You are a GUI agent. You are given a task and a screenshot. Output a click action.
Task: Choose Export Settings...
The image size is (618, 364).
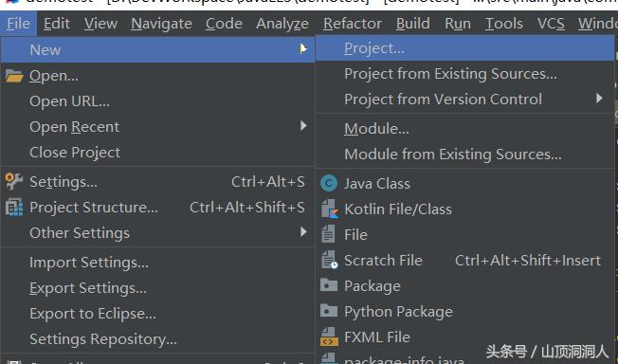157,288
